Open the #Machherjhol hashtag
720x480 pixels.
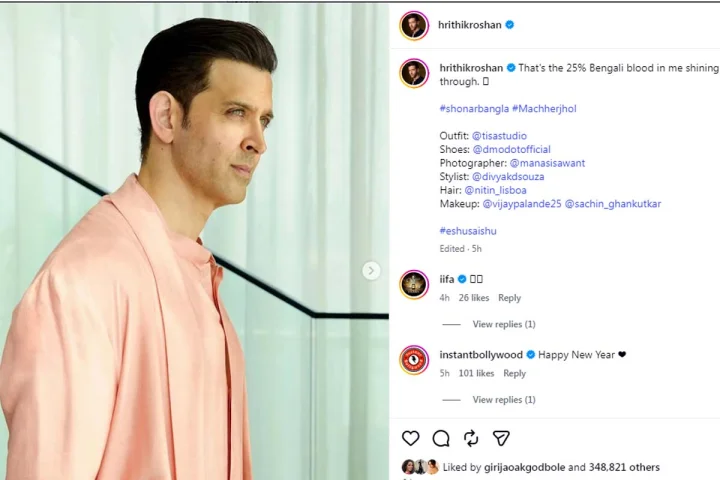[544, 109]
